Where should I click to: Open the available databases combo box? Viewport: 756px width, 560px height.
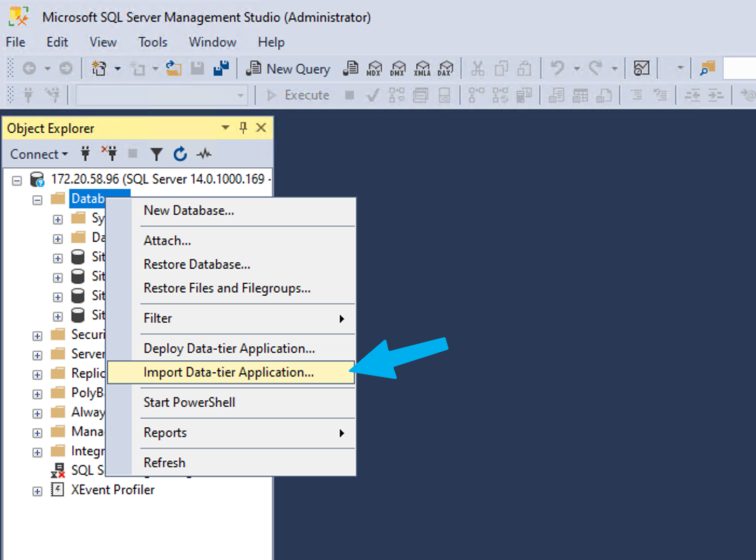pos(162,95)
